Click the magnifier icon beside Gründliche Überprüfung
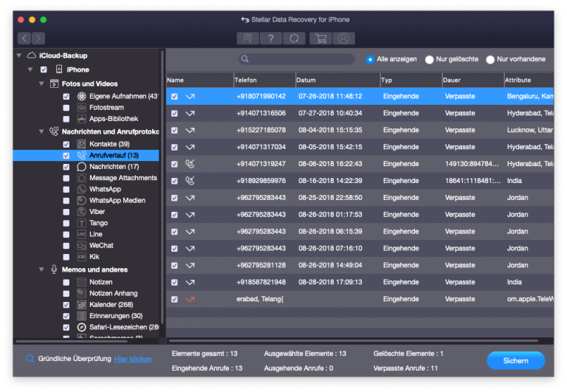This screenshot has height=392, width=567. [30, 359]
